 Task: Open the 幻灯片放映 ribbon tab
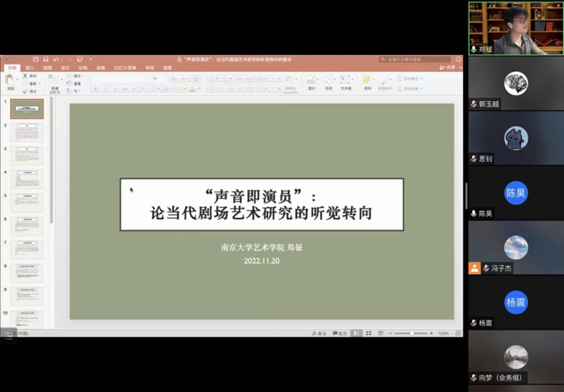[125, 67]
